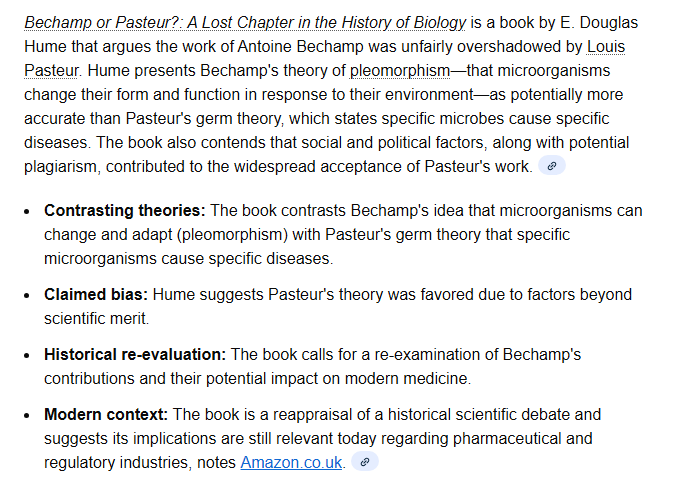The height and width of the screenshot is (484, 690).
Task: Click the source link icon after "Pasteur's work"
Action: tap(552, 166)
